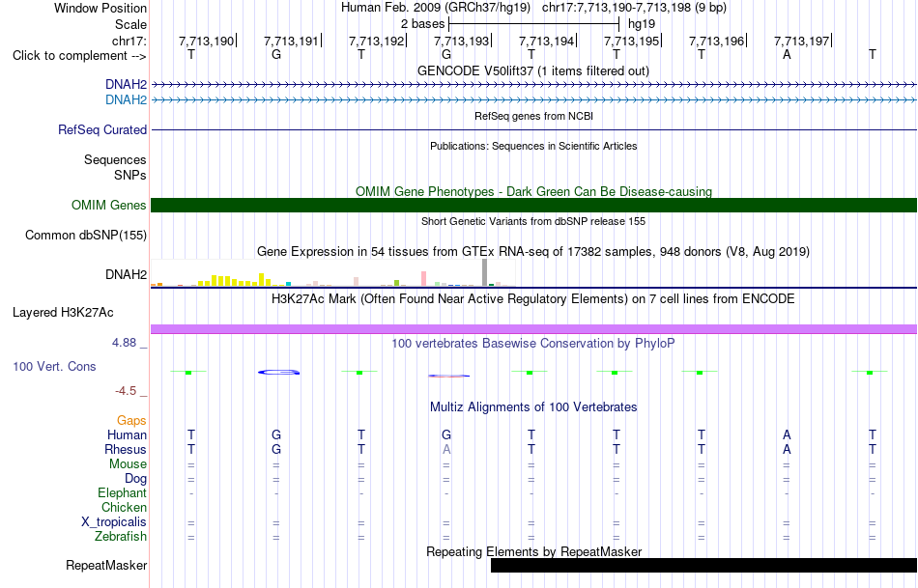Click the 'Click to complement -->' label
The image size is (918, 588).
click(x=79, y=56)
